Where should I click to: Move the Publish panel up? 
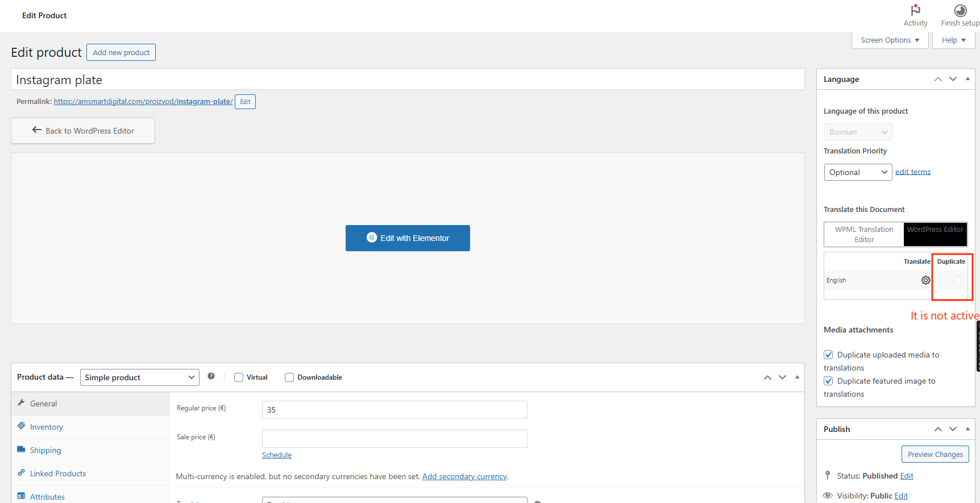[938, 429]
